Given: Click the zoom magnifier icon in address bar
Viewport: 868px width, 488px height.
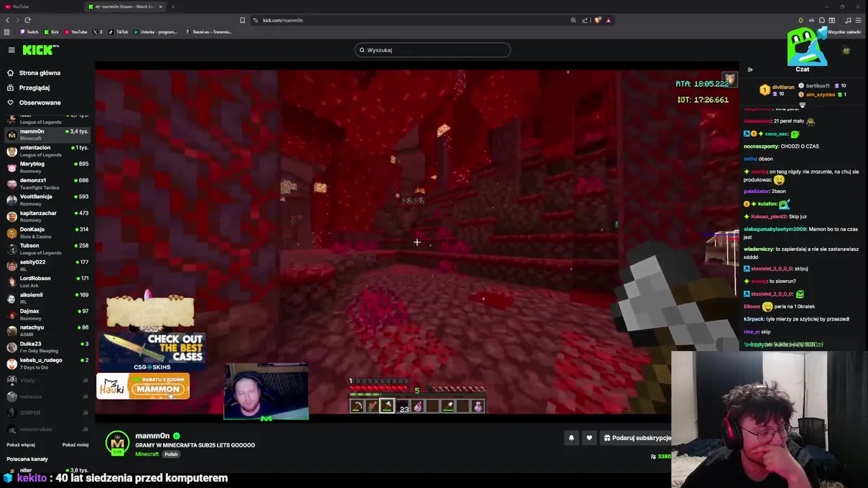Looking at the screenshot, I should coord(573,20).
